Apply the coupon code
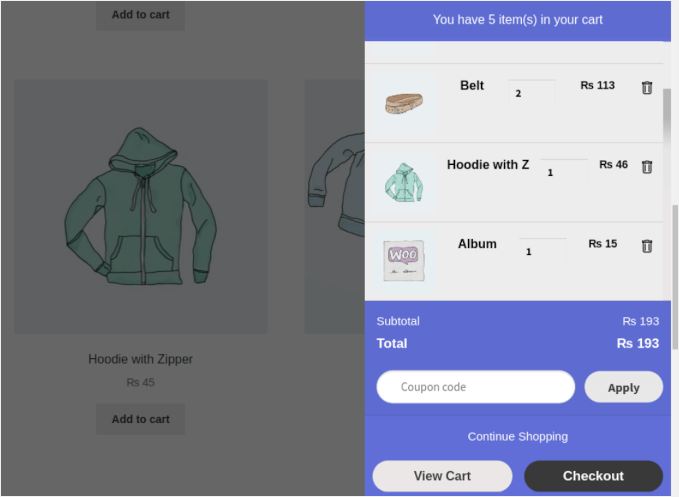Screen dimensions: 679x497 click(623, 387)
